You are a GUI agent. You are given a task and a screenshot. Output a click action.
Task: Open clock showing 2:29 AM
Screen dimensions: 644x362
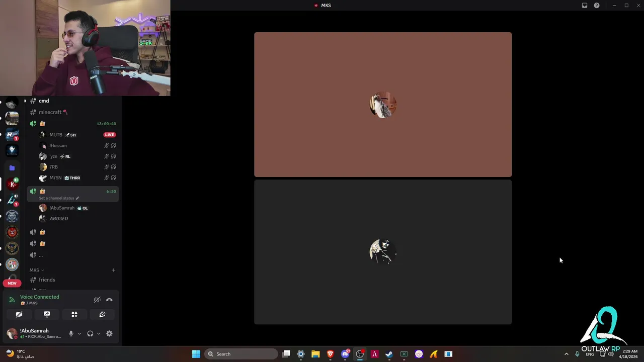point(629,354)
